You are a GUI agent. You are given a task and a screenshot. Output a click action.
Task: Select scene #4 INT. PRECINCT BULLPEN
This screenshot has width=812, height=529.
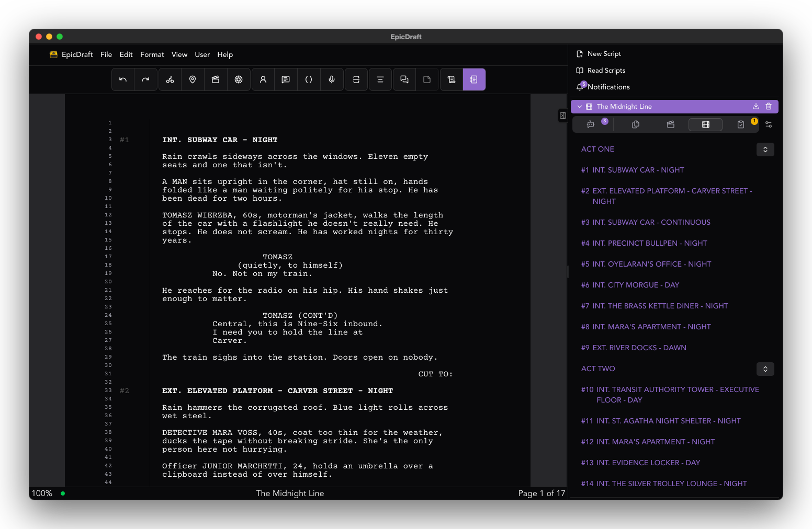(644, 243)
